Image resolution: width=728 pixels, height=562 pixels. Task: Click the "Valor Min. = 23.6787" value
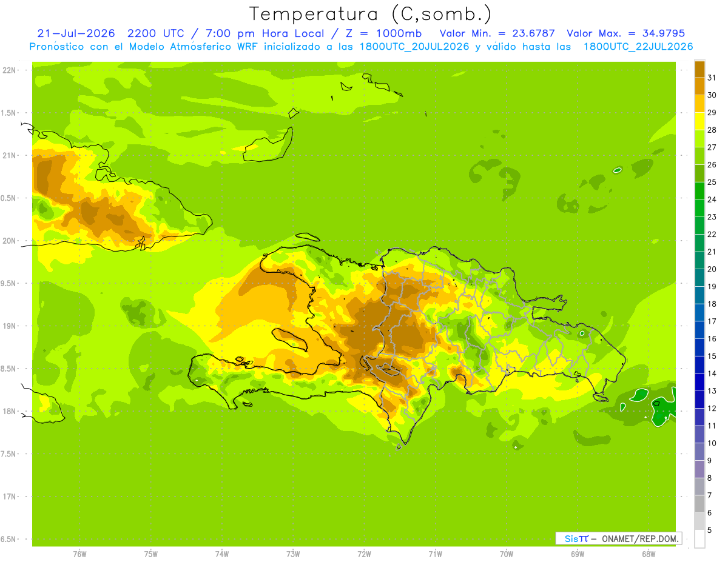(x=497, y=33)
